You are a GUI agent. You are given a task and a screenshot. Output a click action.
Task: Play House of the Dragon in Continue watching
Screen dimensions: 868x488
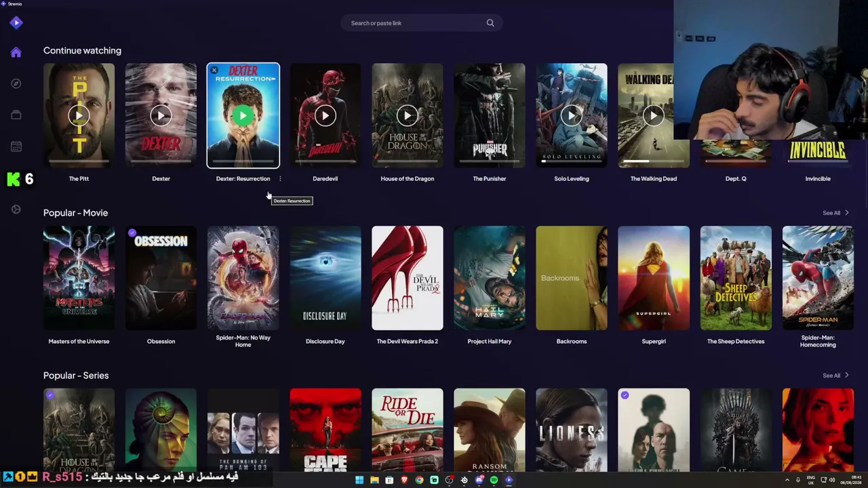coord(407,116)
